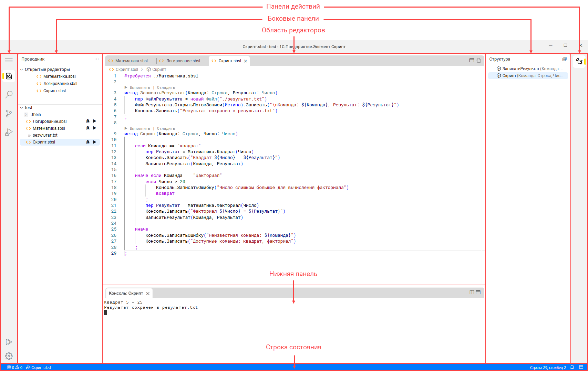
Task: Click Отладить above метод ЗаписатьРезультат
Action: click(x=166, y=87)
